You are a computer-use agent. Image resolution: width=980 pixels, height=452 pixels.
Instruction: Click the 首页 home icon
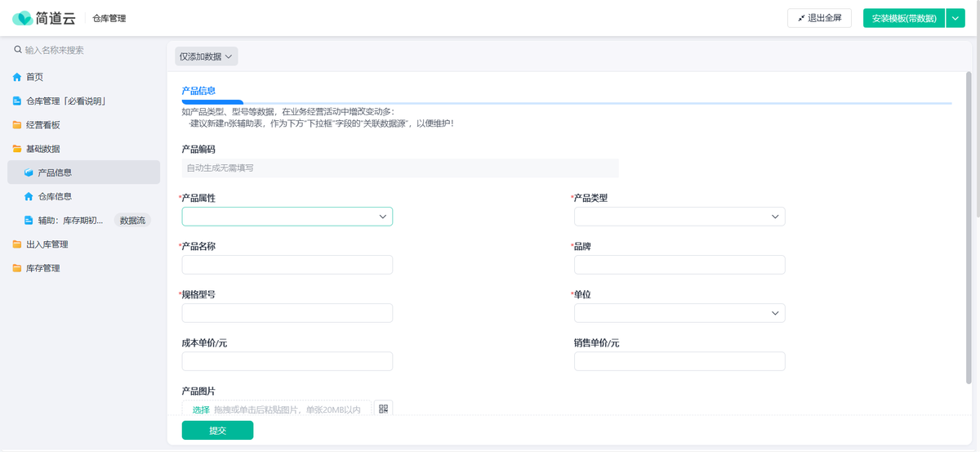click(x=17, y=77)
